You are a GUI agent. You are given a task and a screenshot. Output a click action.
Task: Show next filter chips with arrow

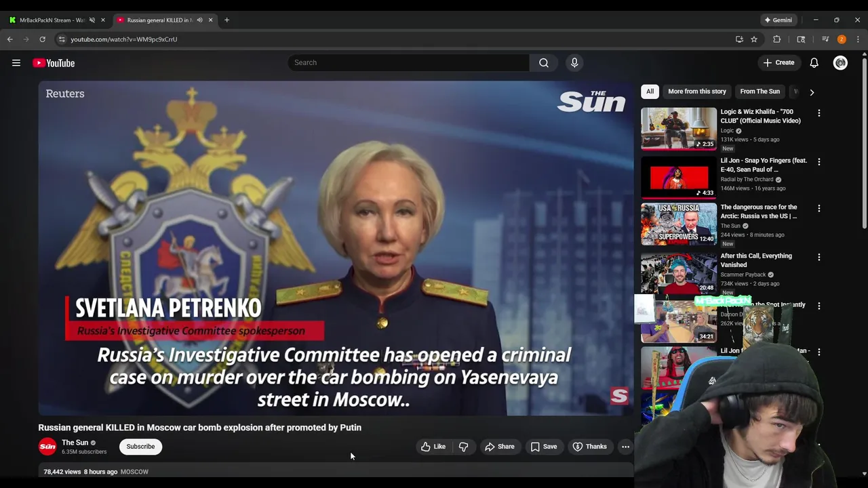812,92
